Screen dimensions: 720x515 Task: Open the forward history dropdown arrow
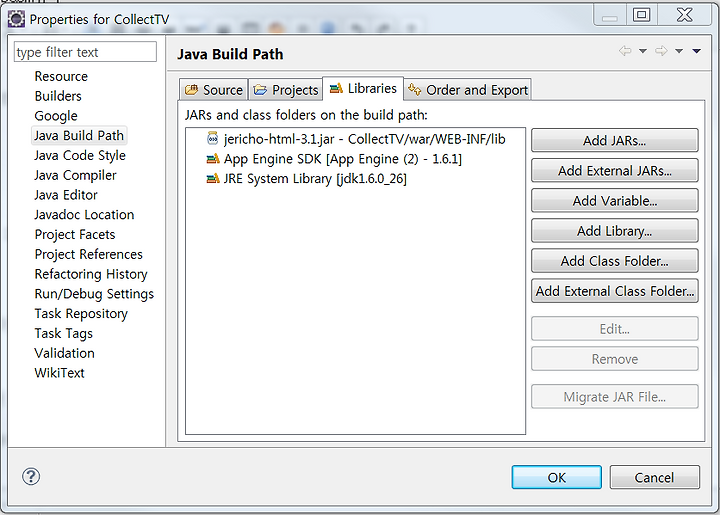click(679, 51)
